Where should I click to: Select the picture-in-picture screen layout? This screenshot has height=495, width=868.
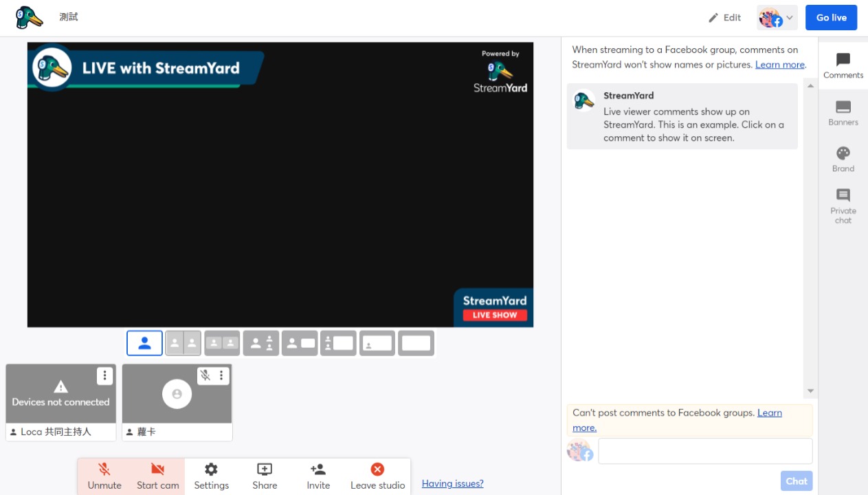[377, 343]
